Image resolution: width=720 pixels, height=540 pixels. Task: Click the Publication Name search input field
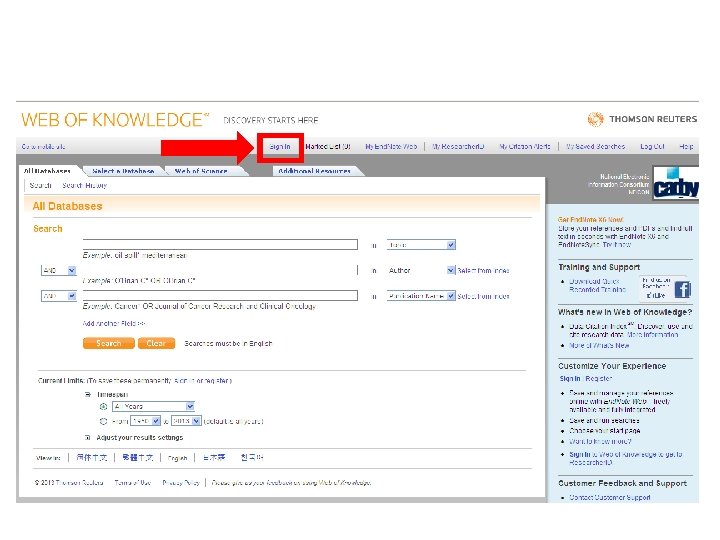220,295
